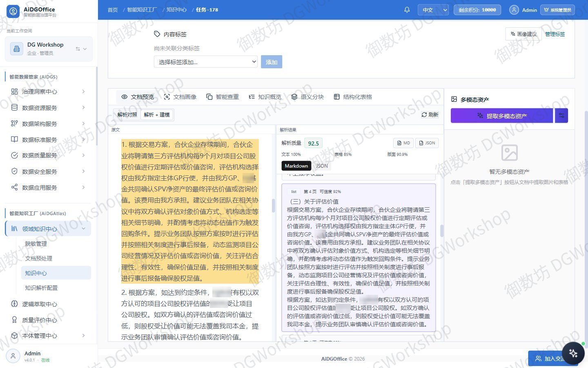Click 画像建议 button
588x368 pixels.
click(523, 34)
